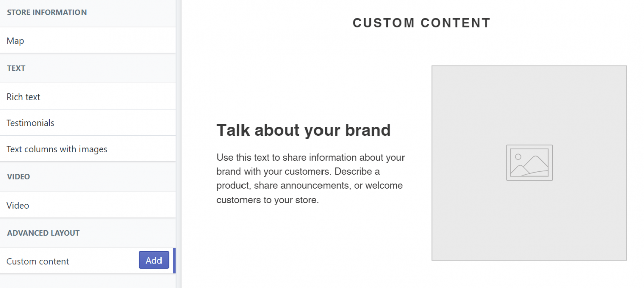Select the Video section option

(88, 205)
